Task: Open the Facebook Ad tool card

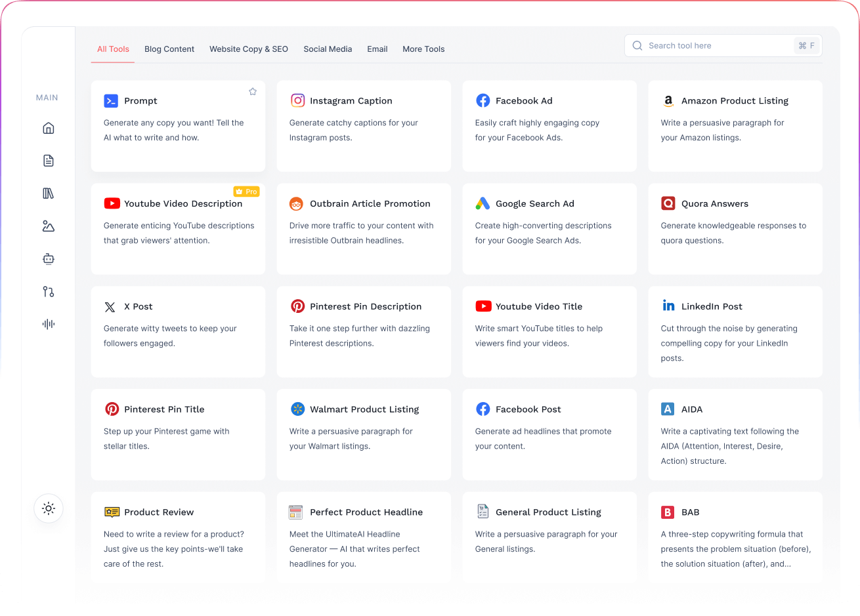Action: [549, 126]
